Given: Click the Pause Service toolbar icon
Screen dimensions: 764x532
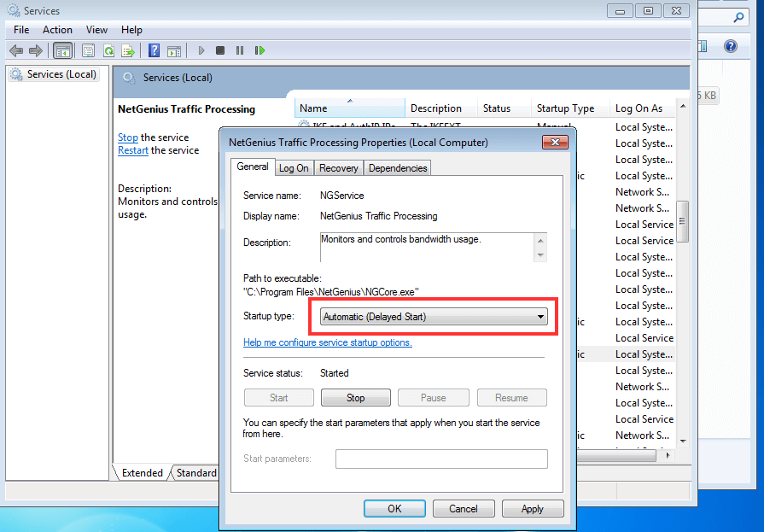Looking at the screenshot, I should pyautogui.click(x=240, y=50).
